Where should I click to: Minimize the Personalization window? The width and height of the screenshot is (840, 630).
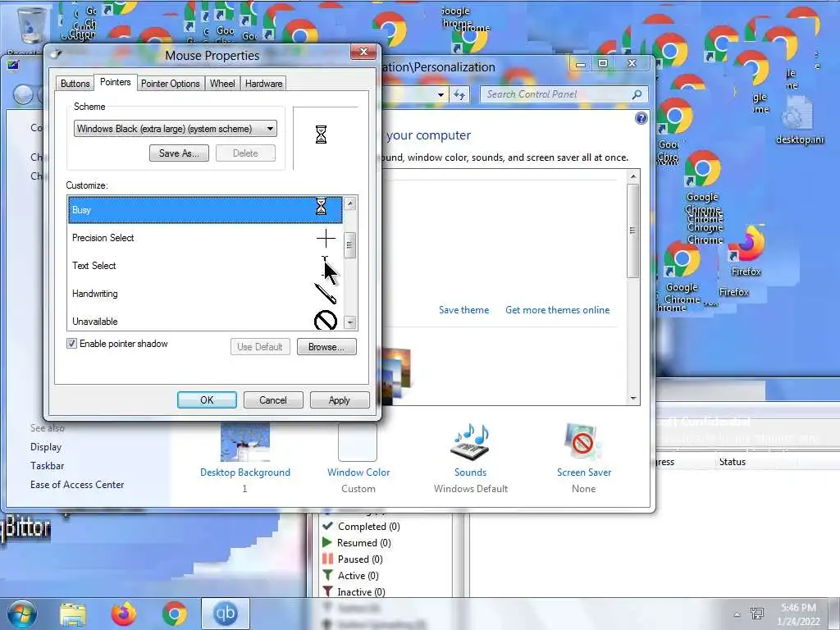pos(580,64)
